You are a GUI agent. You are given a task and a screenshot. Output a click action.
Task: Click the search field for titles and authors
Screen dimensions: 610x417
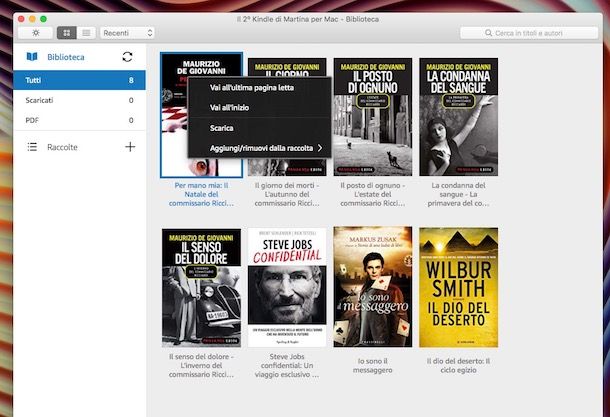529,33
